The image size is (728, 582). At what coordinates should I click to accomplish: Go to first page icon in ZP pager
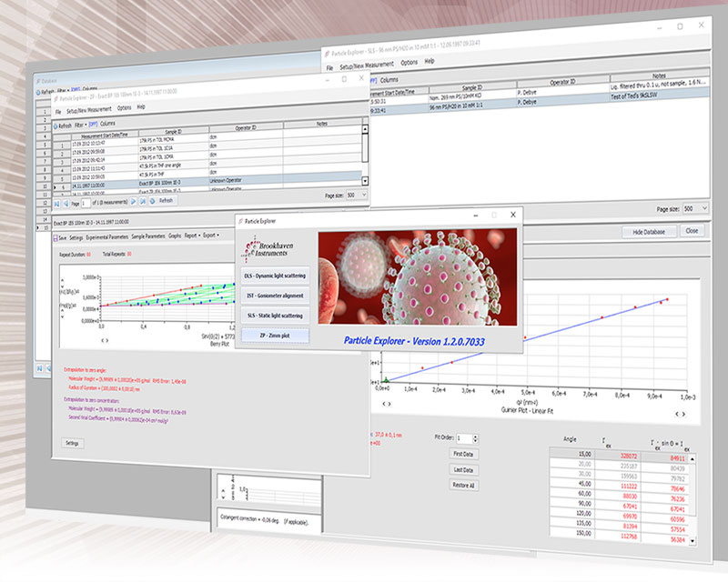point(57,204)
